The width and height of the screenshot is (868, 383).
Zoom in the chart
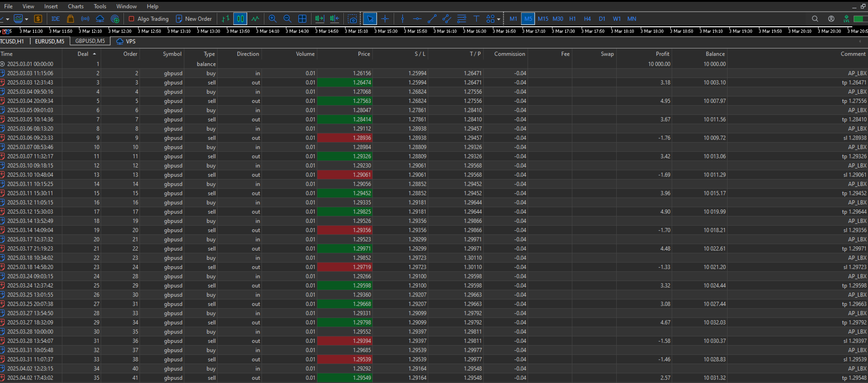pyautogui.click(x=273, y=19)
